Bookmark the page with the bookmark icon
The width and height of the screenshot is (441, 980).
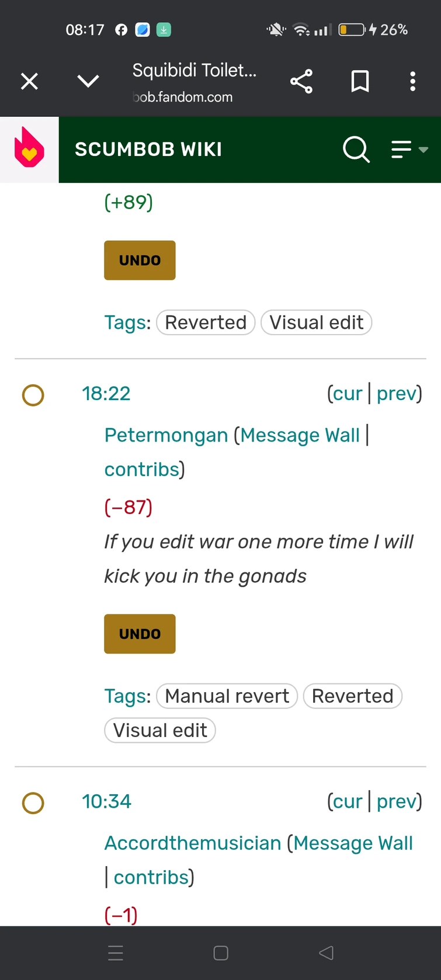[360, 81]
